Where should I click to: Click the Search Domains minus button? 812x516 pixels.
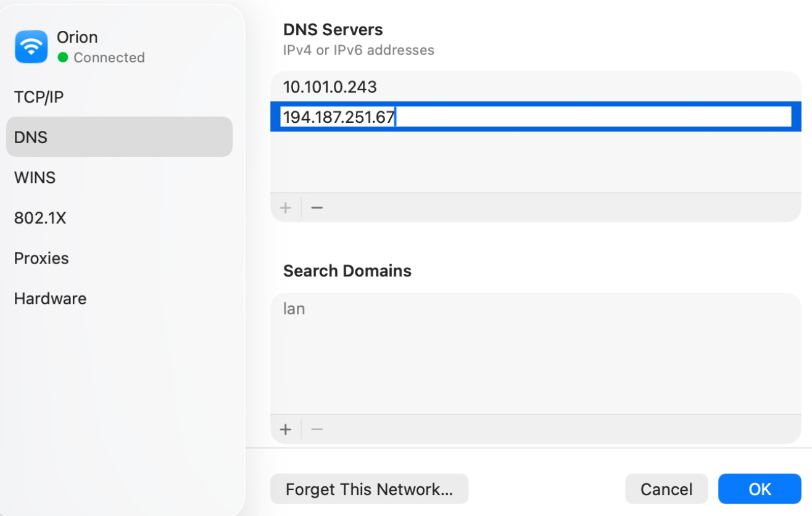pos(317,429)
